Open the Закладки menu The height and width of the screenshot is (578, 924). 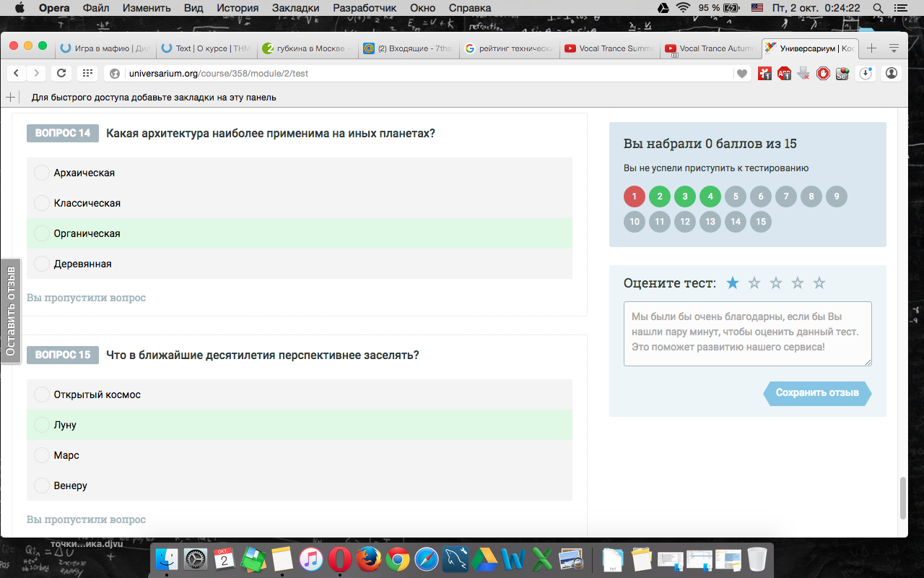coord(295,8)
